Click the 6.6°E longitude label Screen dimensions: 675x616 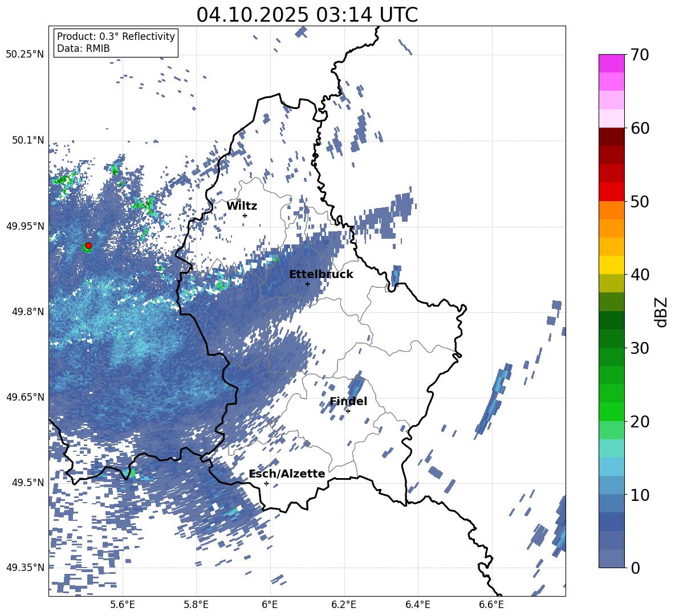tap(491, 605)
